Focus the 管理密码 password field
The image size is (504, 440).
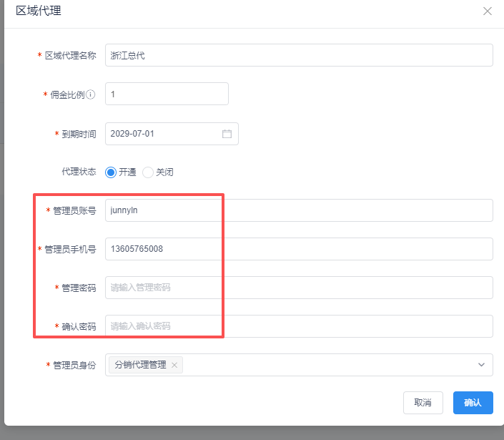tap(298, 288)
